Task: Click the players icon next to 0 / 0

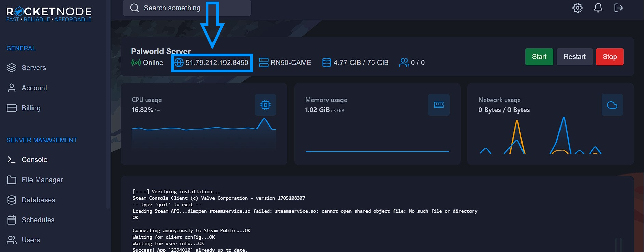Action: click(404, 63)
